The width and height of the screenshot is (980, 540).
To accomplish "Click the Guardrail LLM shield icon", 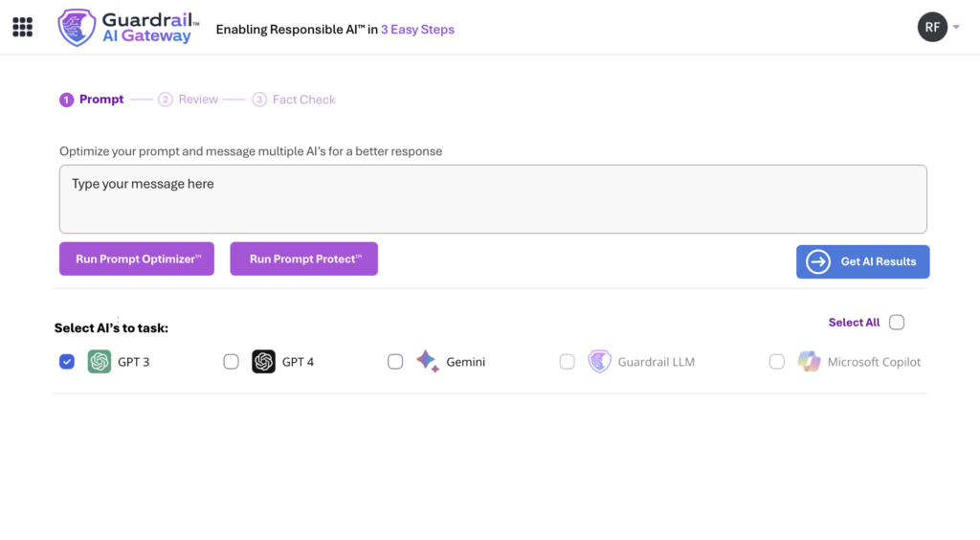I will click(599, 362).
